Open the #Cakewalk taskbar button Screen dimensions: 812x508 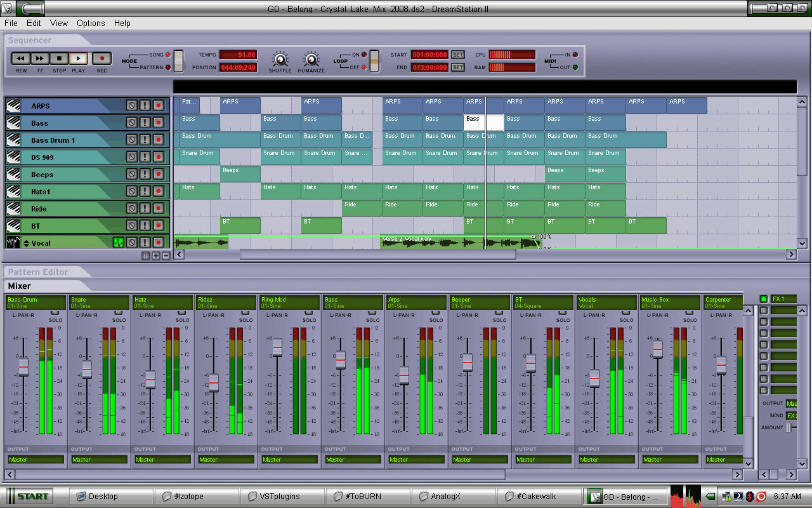point(539,496)
